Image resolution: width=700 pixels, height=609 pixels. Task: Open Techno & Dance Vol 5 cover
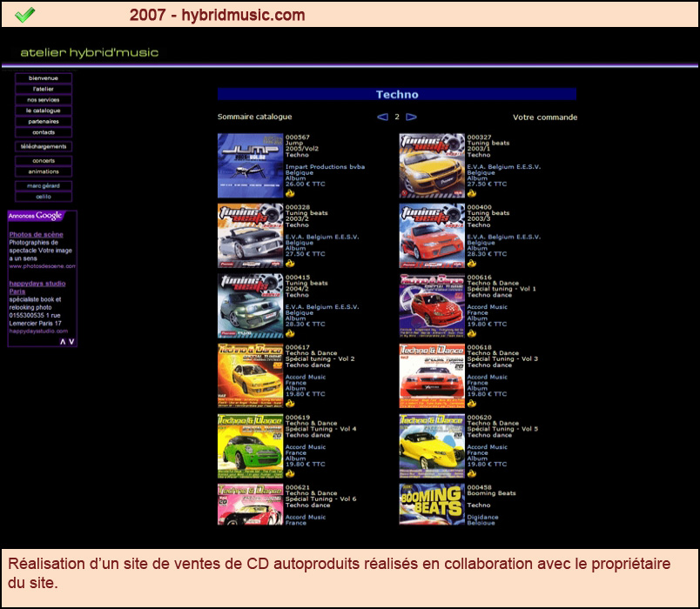click(432, 445)
